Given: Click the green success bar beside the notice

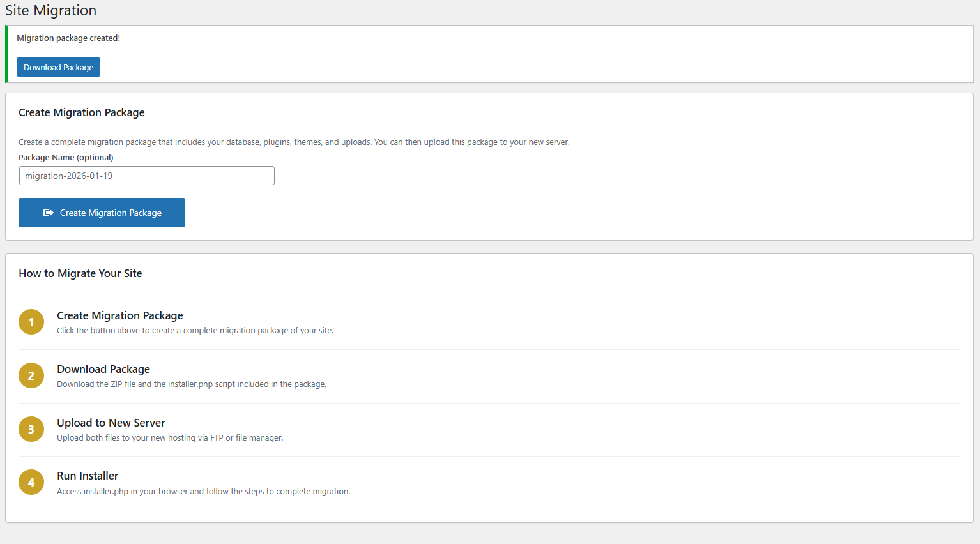Looking at the screenshot, I should click(x=6, y=54).
